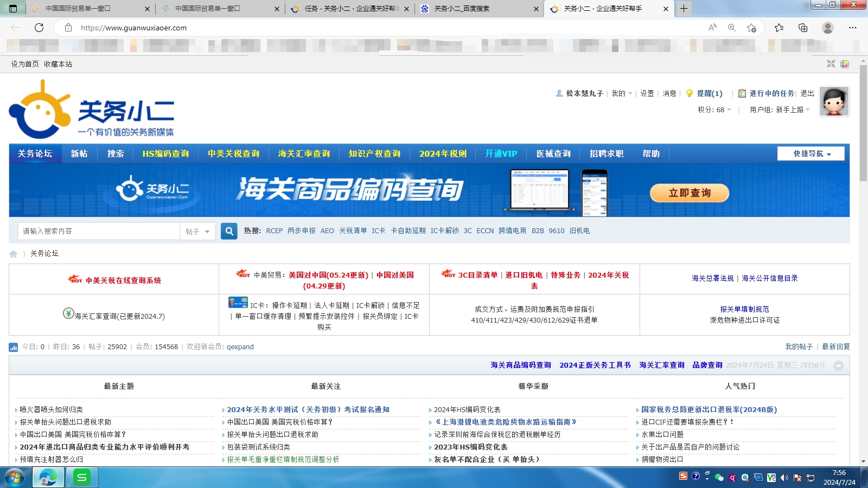868x488 pixels.
Task: Open post 喷火器喷头如何归类
Action: [x=51, y=410]
